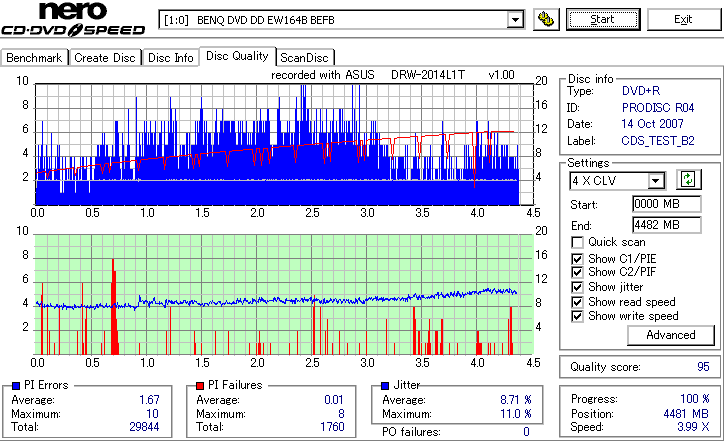Click the Nero CD-DVD Speed logo
724x441 pixels.
[x=73, y=19]
